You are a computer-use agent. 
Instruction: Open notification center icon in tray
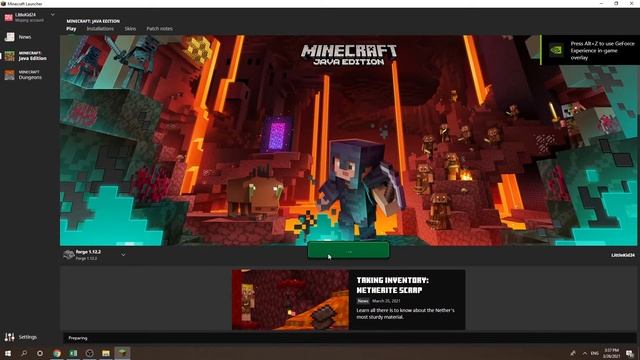(x=630, y=353)
